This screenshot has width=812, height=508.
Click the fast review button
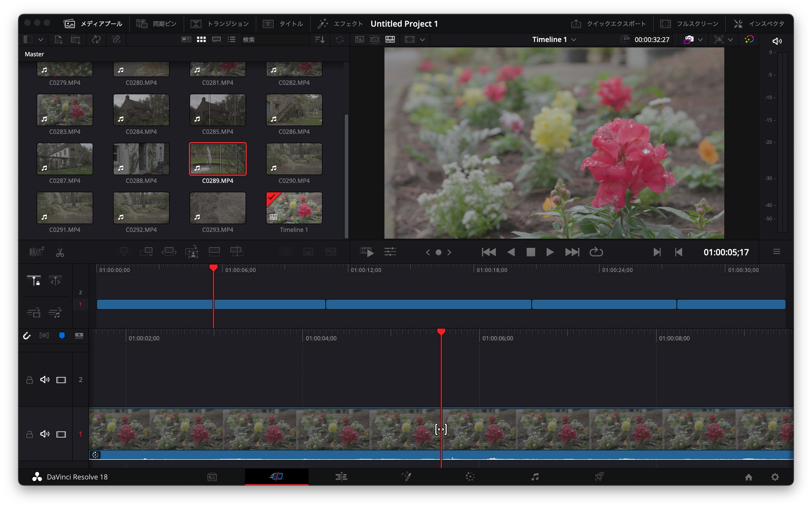tap(367, 252)
